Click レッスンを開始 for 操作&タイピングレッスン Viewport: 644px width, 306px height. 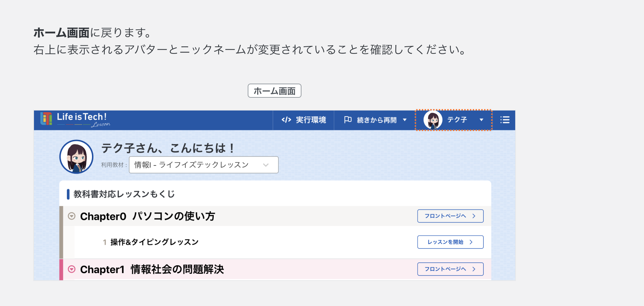tap(450, 242)
